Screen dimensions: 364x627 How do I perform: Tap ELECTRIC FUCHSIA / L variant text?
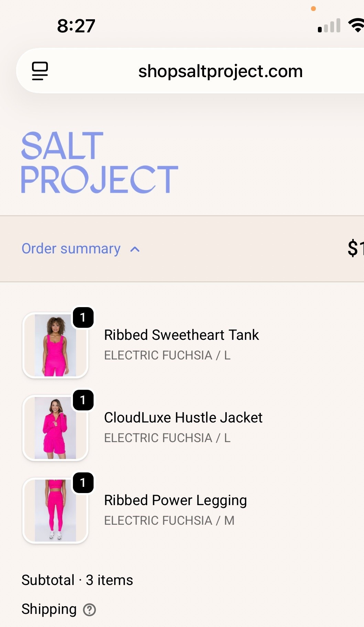pyautogui.click(x=167, y=355)
